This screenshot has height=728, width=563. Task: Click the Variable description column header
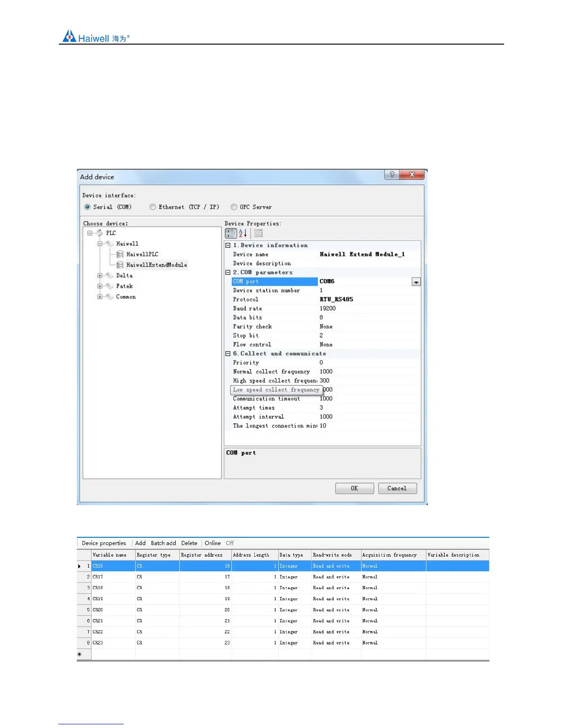458,555
